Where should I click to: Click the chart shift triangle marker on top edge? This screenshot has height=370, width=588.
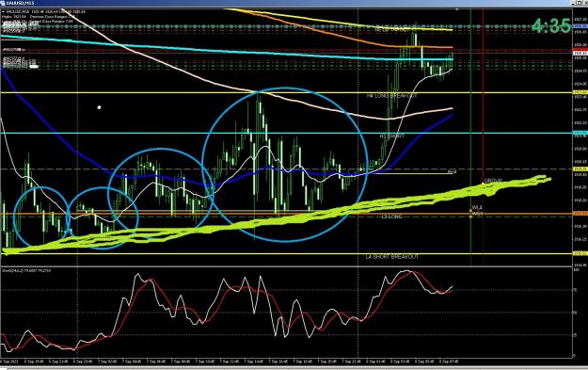[456, 9]
